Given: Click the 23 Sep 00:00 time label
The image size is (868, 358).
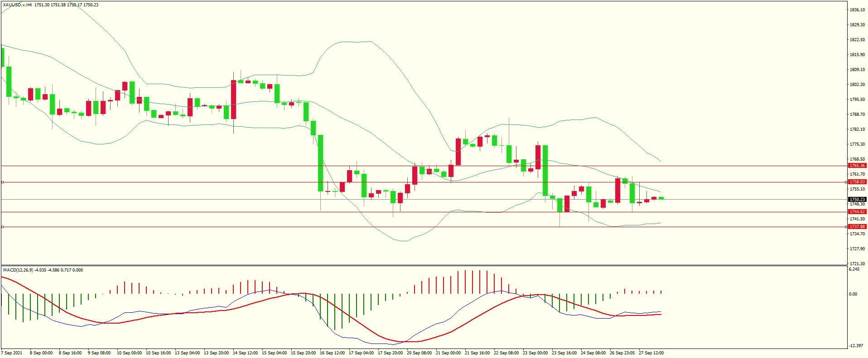Looking at the screenshot, I should 535,353.
